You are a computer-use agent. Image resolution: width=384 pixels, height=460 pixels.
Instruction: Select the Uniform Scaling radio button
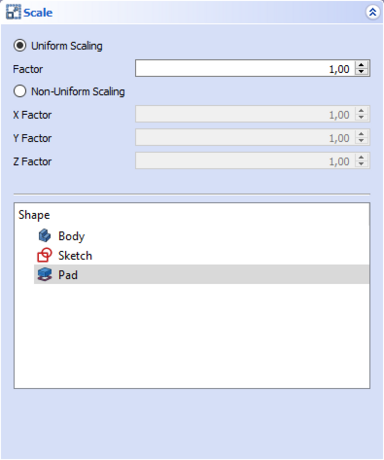20,45
